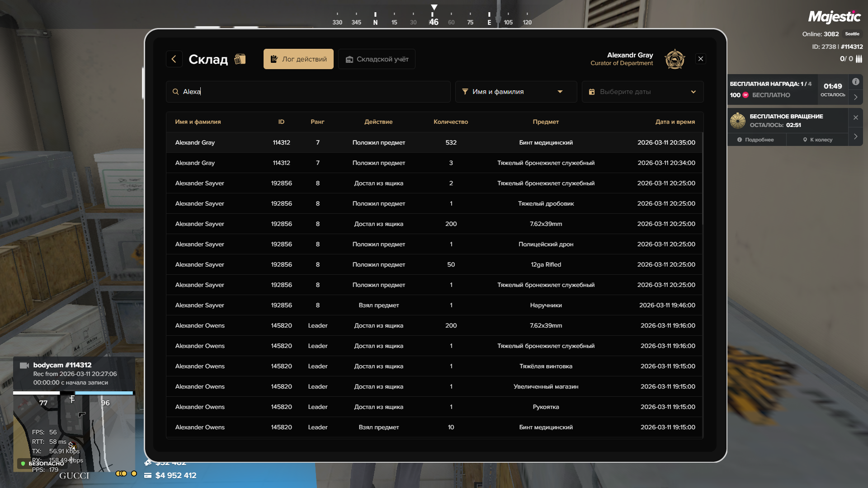Screen dimensions: 868x488
Task: Click the Подробнее button
Action: point(755,140)
